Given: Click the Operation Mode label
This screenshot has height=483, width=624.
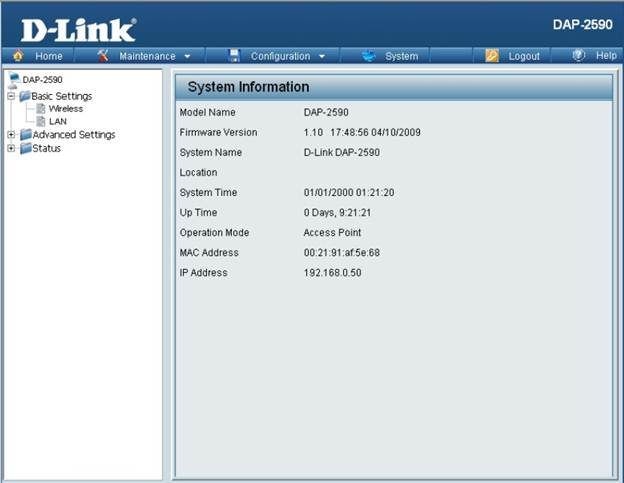Looking at the screenshot, I should pyautogui.click(x=214, y=232).
